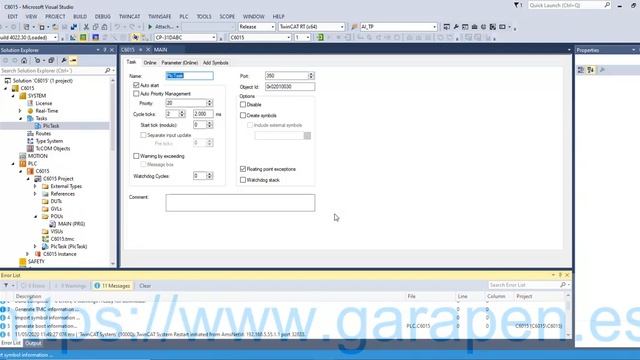Click the Cut scissors icon in toolbar
Image resolution: width=640 pixels, height=360 pixels.
[86, 27]
